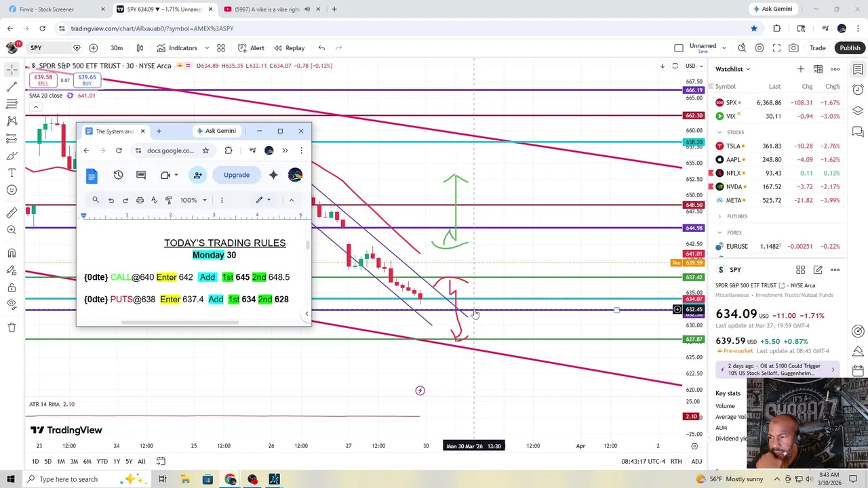Open the SPY details edit note icon

click(818, 270)
